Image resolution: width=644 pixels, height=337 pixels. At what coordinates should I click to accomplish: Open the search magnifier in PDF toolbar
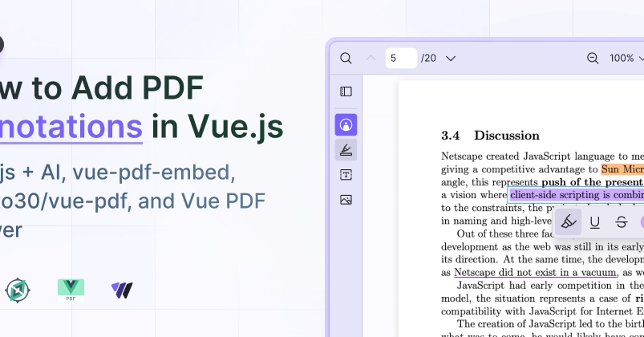346,58
